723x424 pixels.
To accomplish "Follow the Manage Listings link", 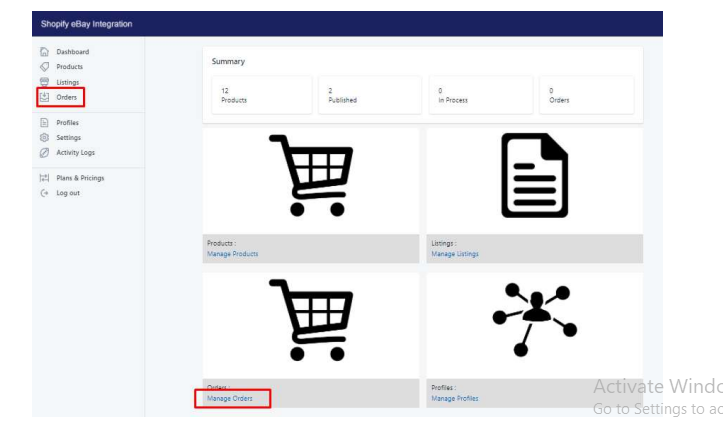I will pos(455,254).
